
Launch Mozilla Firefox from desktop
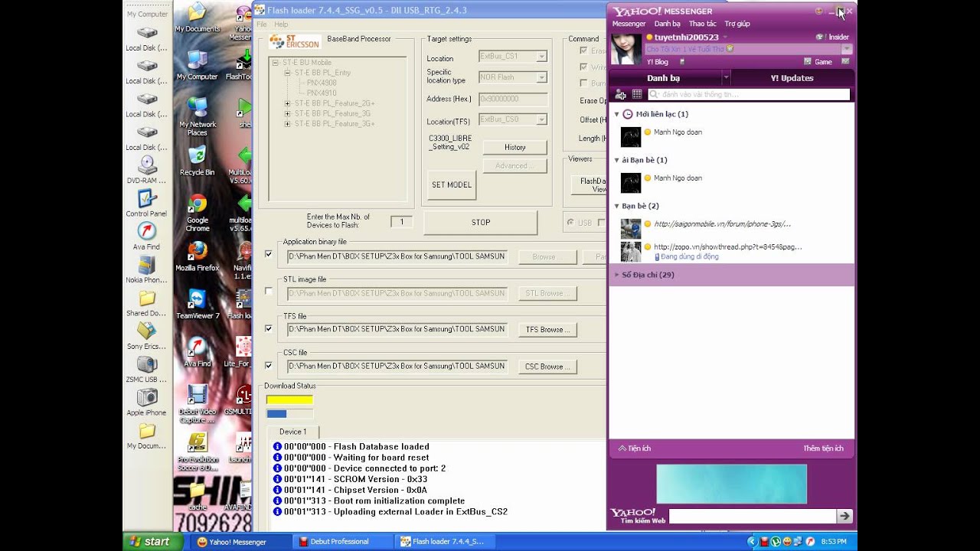(x=198, y=257)
